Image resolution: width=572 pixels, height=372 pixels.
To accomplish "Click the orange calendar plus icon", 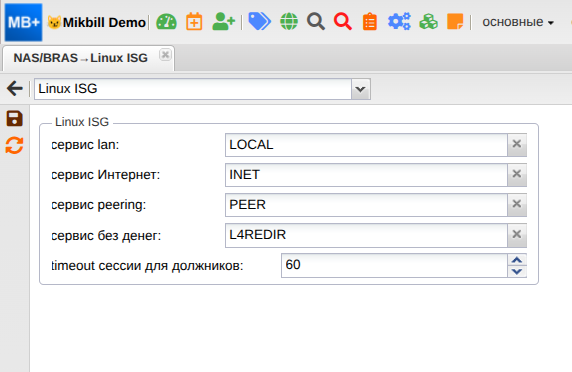I will pyautogui.click(x=194, y=22).
